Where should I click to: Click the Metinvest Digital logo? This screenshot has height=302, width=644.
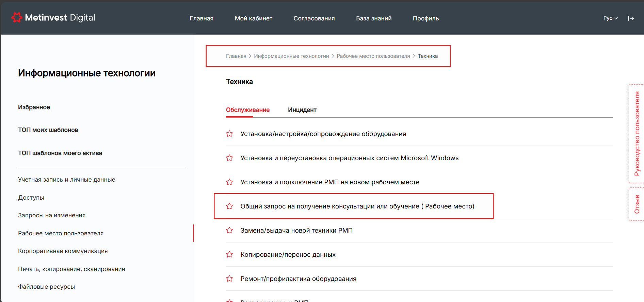click(53, 18)
